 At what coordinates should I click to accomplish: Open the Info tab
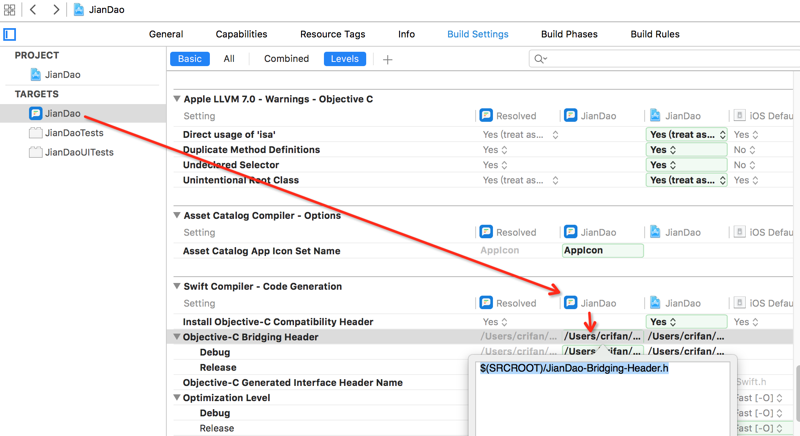tap(406, 34)
